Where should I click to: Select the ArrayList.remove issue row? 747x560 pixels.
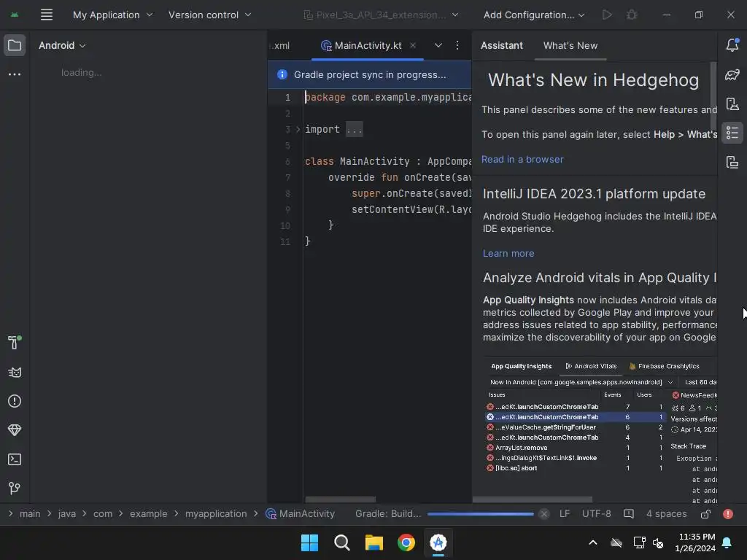click(576, 448)
